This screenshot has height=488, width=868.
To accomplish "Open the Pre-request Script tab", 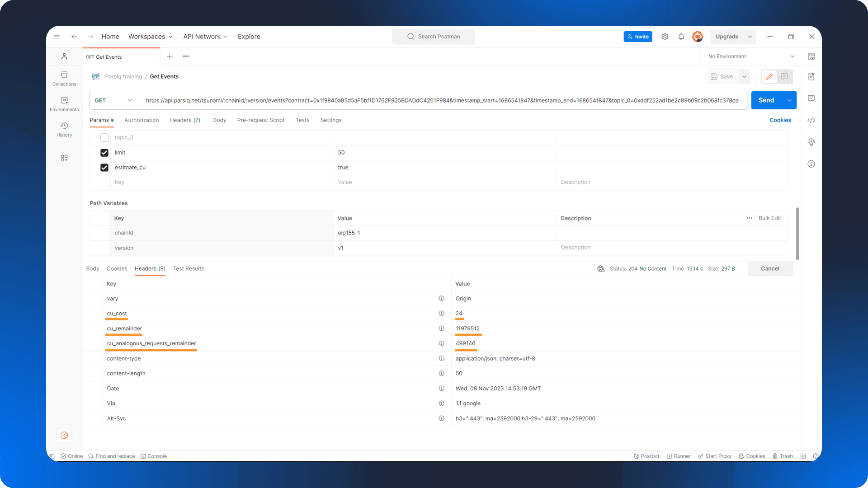I will [x=261, y=120].
